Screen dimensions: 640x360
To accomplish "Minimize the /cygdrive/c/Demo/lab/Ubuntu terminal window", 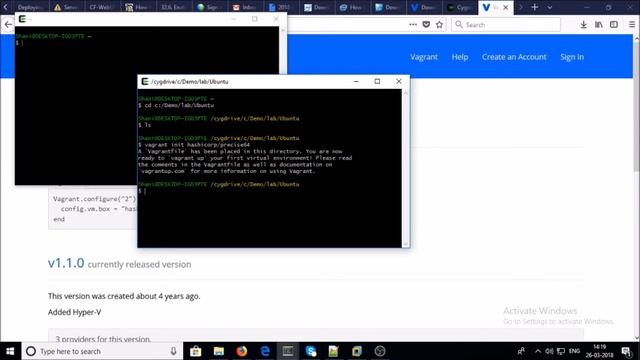I will click(x=356, y=81).
